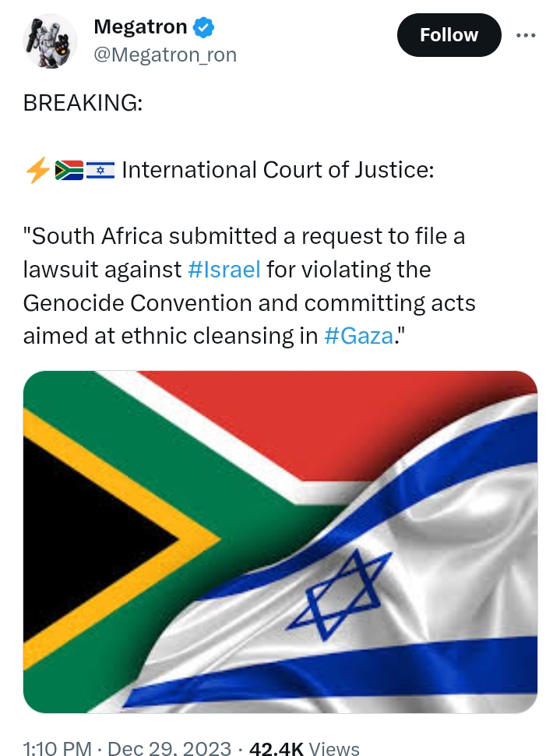Click the South Africa flag emoji
560x756 pixels.
69,170
